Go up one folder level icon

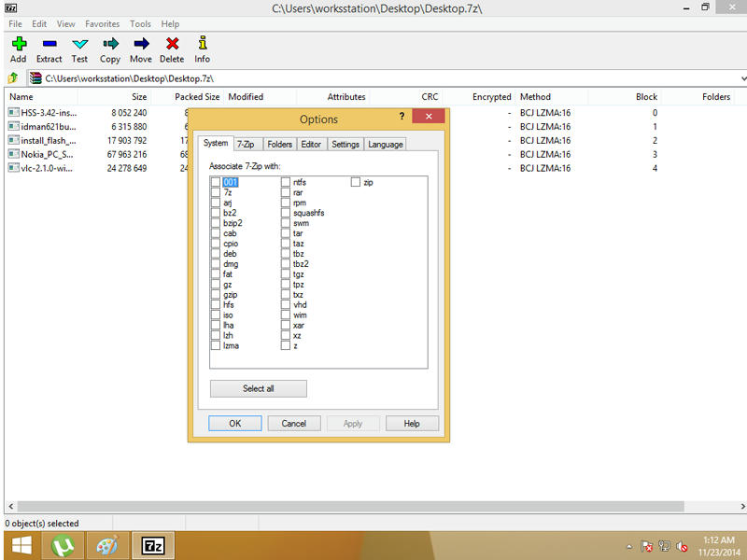coord(13,78)
